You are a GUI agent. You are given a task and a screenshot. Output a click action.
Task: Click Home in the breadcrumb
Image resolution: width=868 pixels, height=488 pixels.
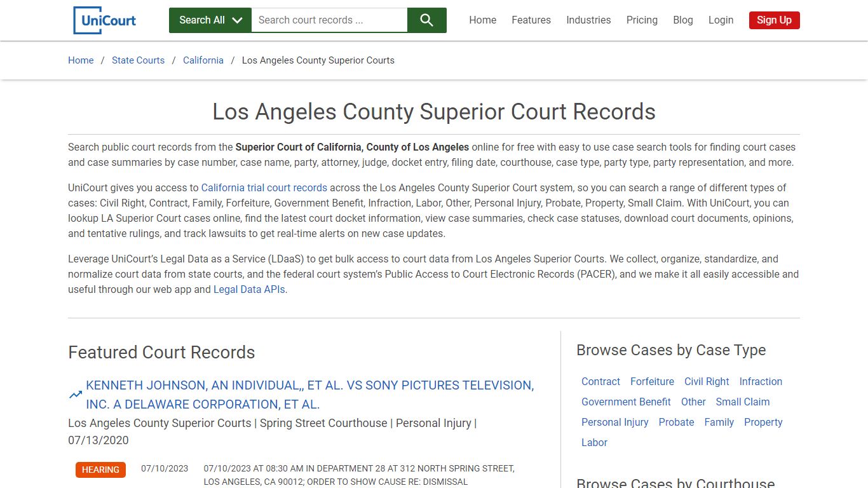click(81, 60)
